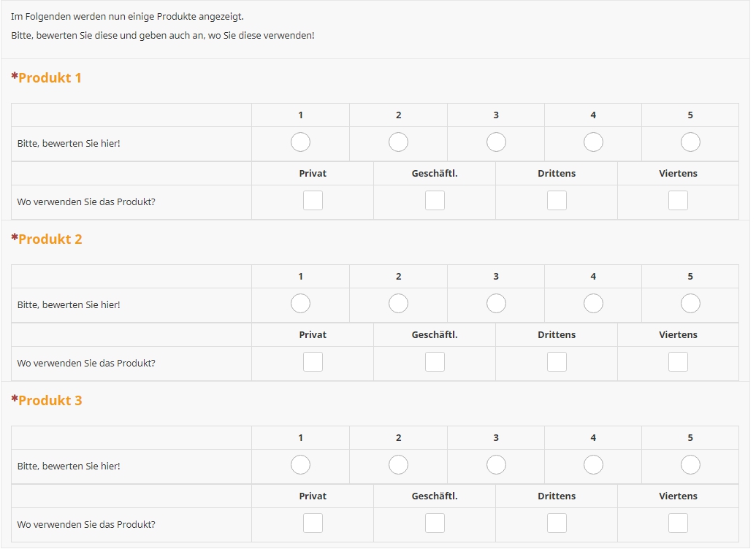Select rating 1 for Produkt 3

point(300,465)
